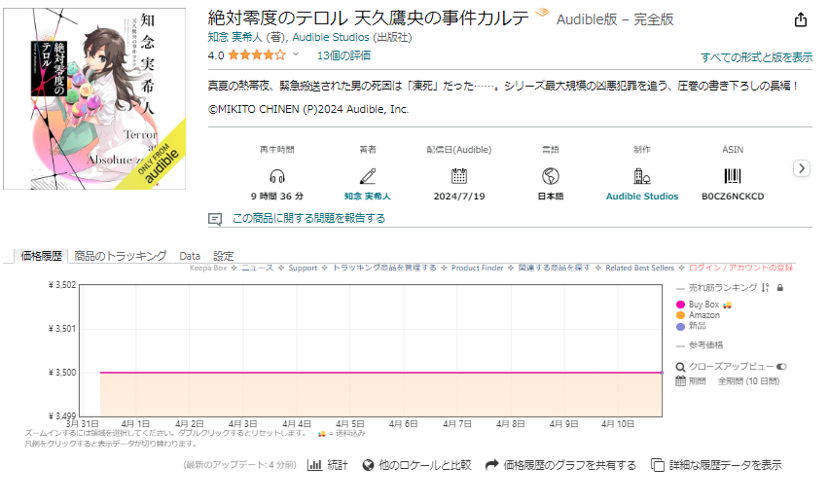Screen dimensions: 829x504
Task: Click author link 知念 実希人 under title
Action: (234, 38)
